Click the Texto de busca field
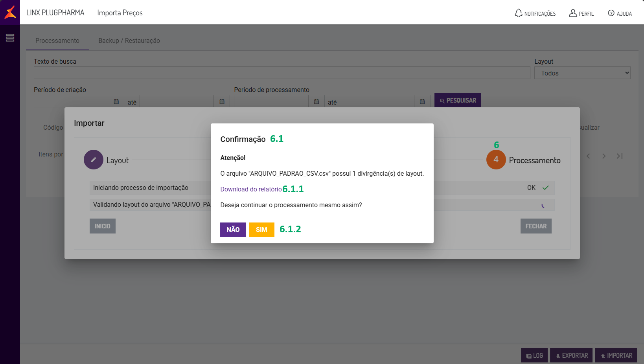Screen dimensions: 644x364 coord(282,73)
